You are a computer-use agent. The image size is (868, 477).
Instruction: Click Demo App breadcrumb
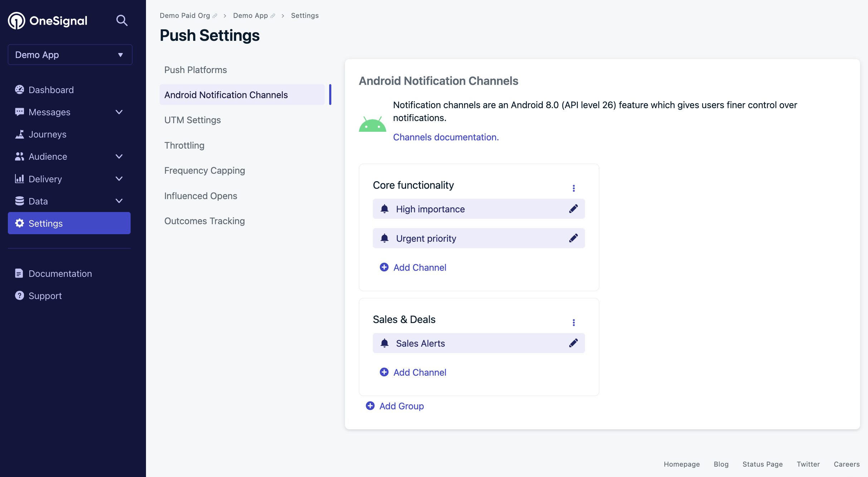pyautogui.click(x=250, y=15)
